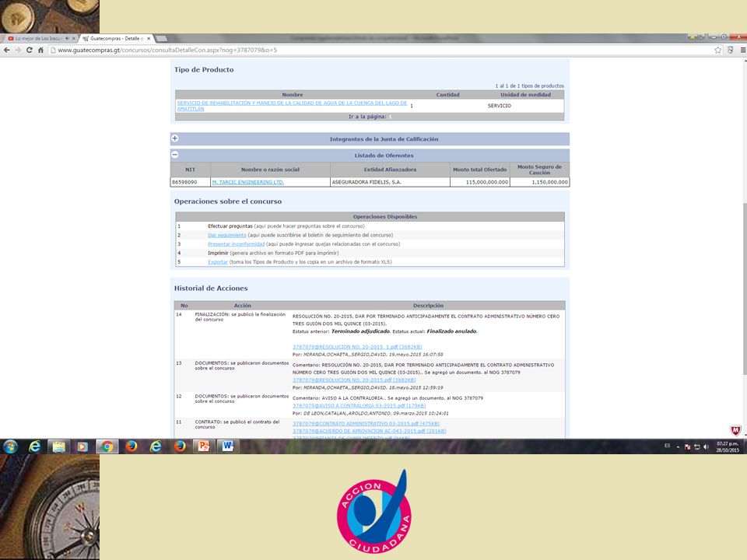Bookmark this page with the star icon
The width and height of the screenshot is (747, 560).
pyautogui.click(x=718, y=50)
